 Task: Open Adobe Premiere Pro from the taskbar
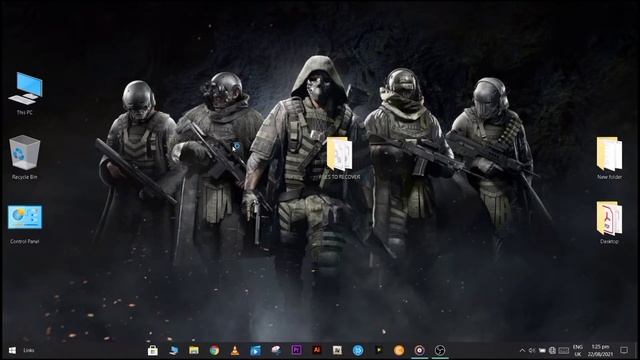click(x=296, y=350)
